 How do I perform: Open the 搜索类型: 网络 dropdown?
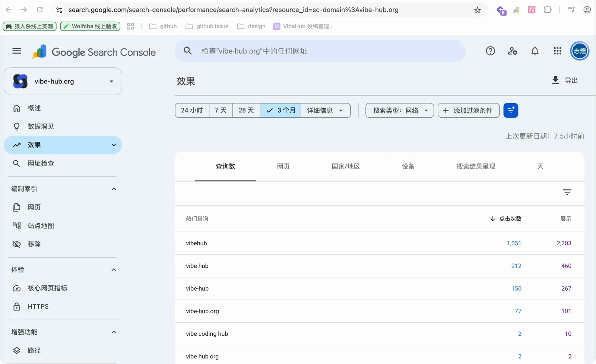400,110
